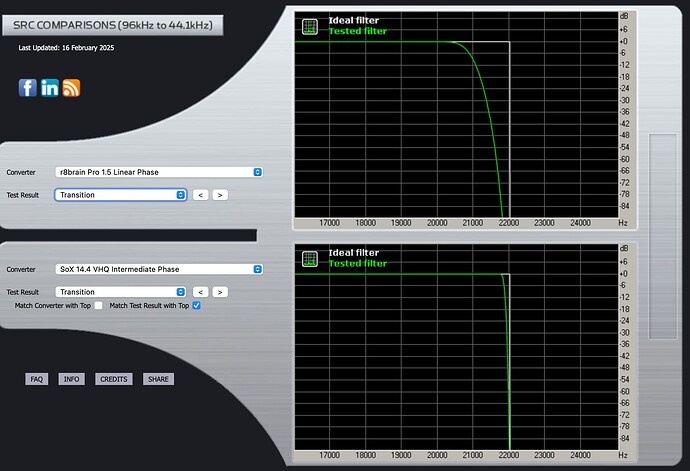The height and width of the screenshot is (471, 690).
Task: Open the FAQ page
Action: [37, 379]
